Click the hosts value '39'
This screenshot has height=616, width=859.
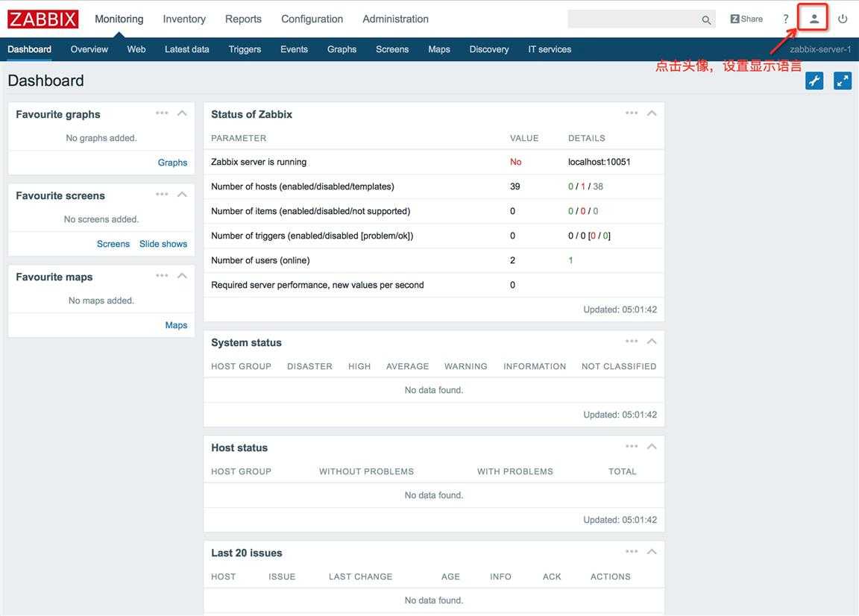515,186
